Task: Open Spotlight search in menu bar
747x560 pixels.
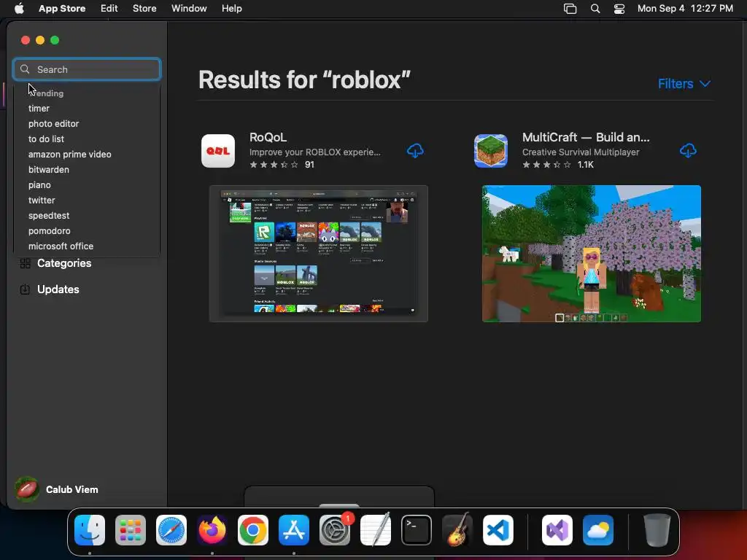Action: (595, 8)
